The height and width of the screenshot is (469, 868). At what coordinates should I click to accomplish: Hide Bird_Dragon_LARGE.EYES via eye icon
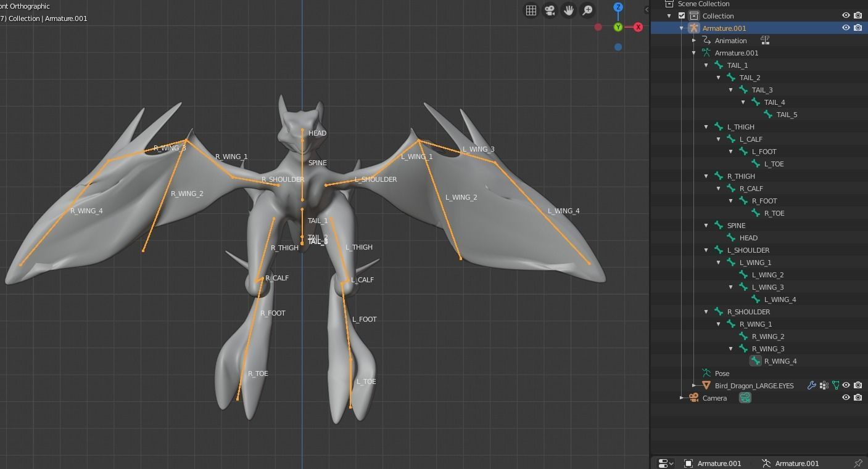point(846,386)
